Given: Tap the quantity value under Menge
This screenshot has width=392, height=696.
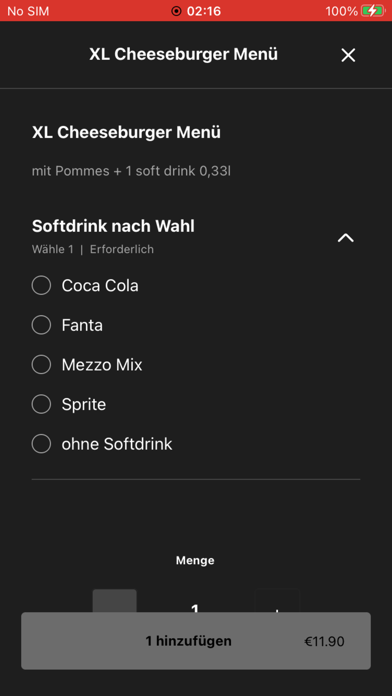Looking at the screenshot, I should click(x=194, y=606).
